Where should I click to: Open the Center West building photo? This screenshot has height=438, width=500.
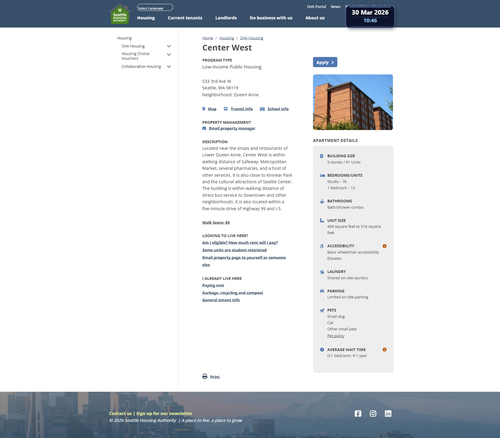click(x=353, y=102)
